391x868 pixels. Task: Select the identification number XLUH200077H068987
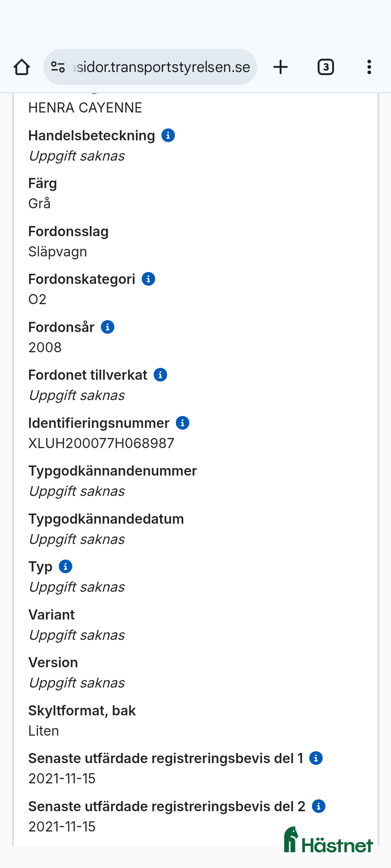(x=101, y=443)
